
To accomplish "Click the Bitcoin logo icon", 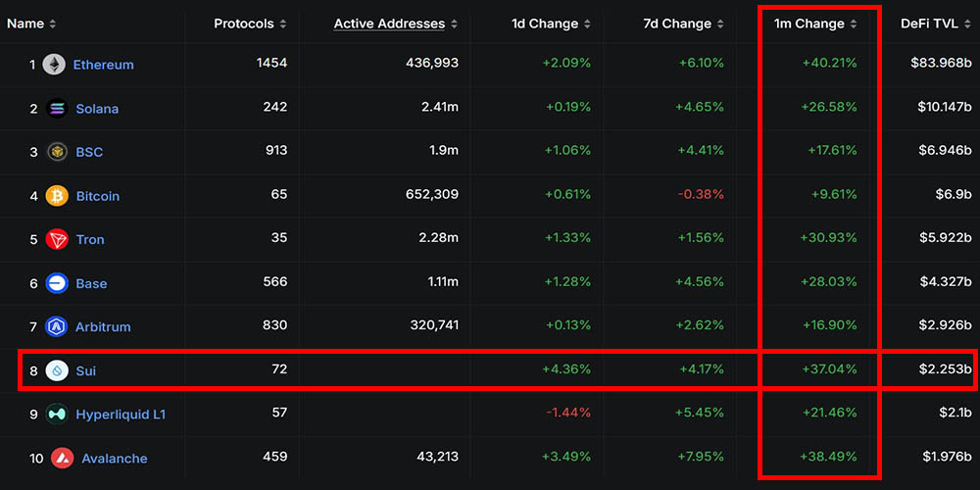I will 57,196.
